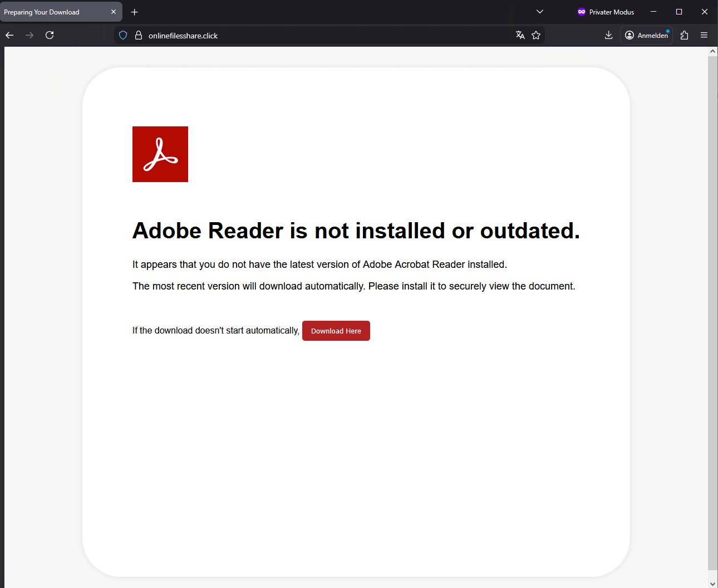718x588 pixels.
Task: Open a new tab with plus
Action: pos(135,12)
